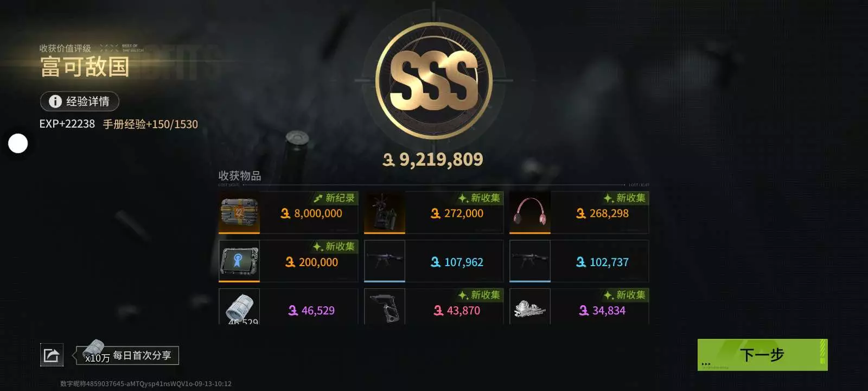Screen dimensions: 868x391
Task: Open the 经验详情 info button
Action: pos(79,102)
